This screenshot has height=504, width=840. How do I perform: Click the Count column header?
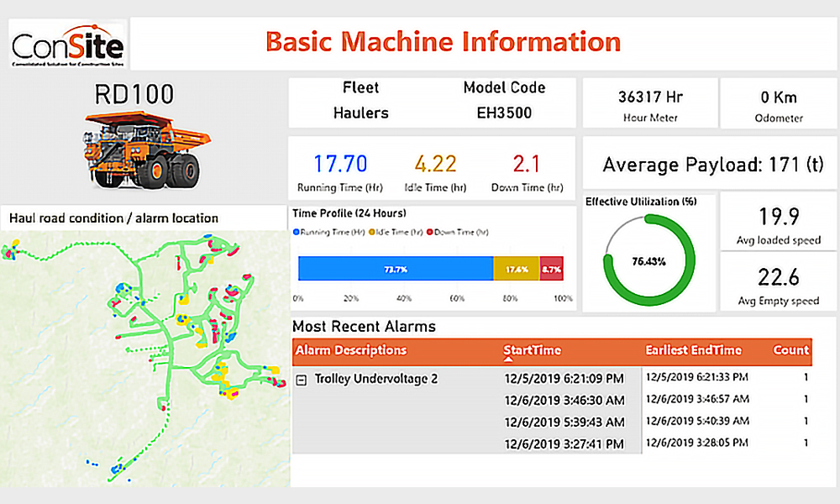[x=790, y=350]
